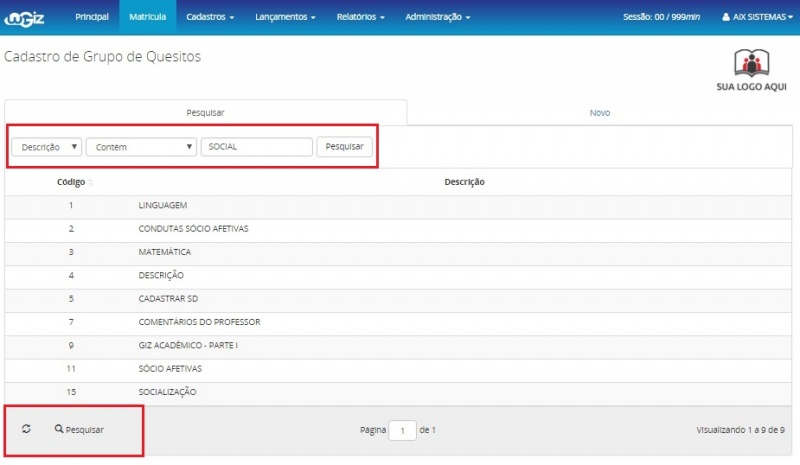Select the Matrícula menu item
The width and height of the screenshot is (800, 465).
(147, 17)
